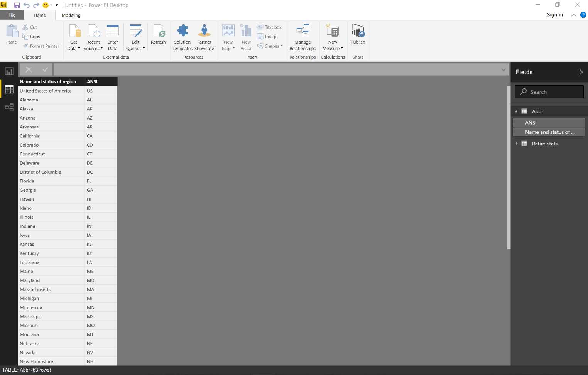This screenshot has height=375, width=588.
Task: Collapse the Fields pane with arrow
Action: pyautogui.click(x=581, y=72)
